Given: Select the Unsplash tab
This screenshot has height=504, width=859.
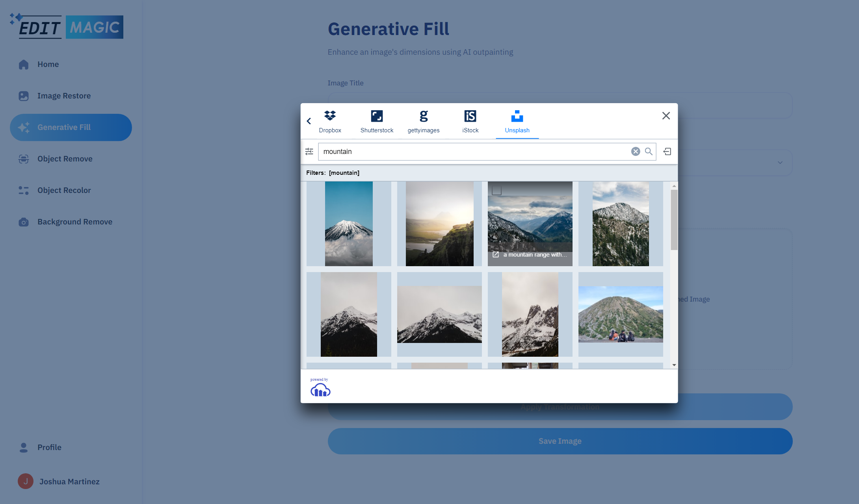Looking at the screenshot, I should 517,121.
